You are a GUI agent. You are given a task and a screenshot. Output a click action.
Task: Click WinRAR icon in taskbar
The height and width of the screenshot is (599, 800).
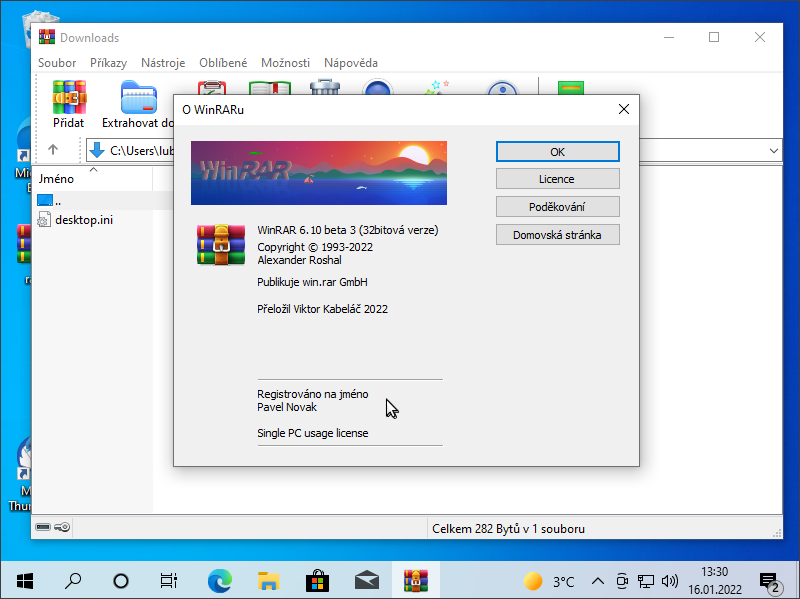pos(416,581)
